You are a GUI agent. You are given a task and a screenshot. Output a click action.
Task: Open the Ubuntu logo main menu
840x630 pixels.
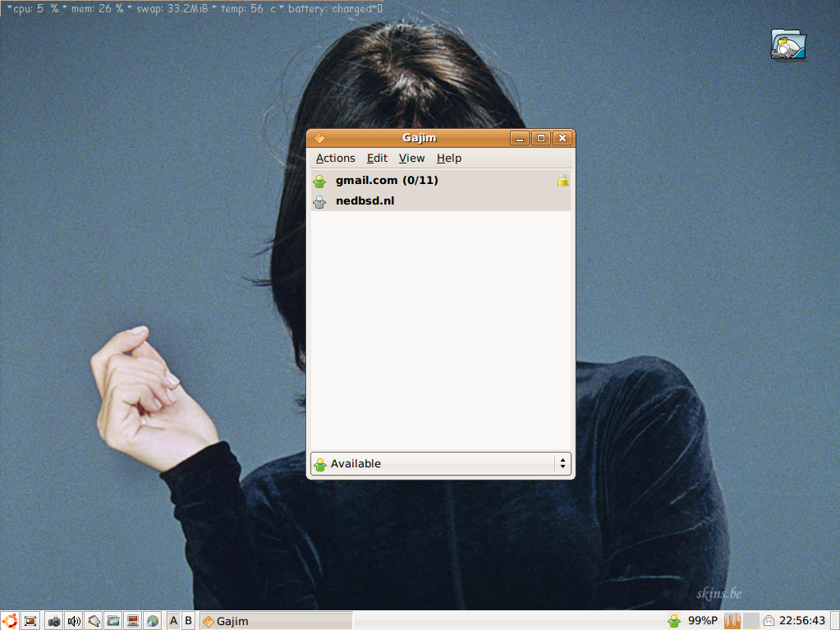click(x=10, y=621)
